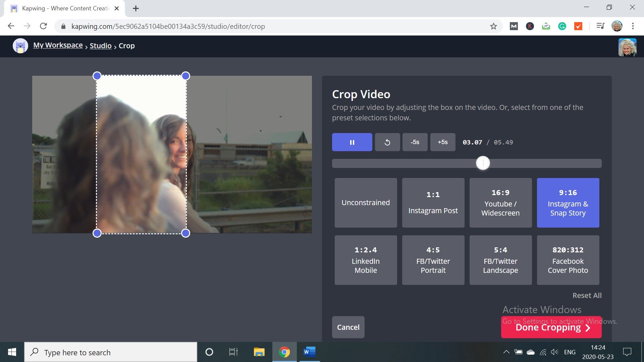Go to My Workspace breadcrumb link
644x362 pixels.
point(58,45)
